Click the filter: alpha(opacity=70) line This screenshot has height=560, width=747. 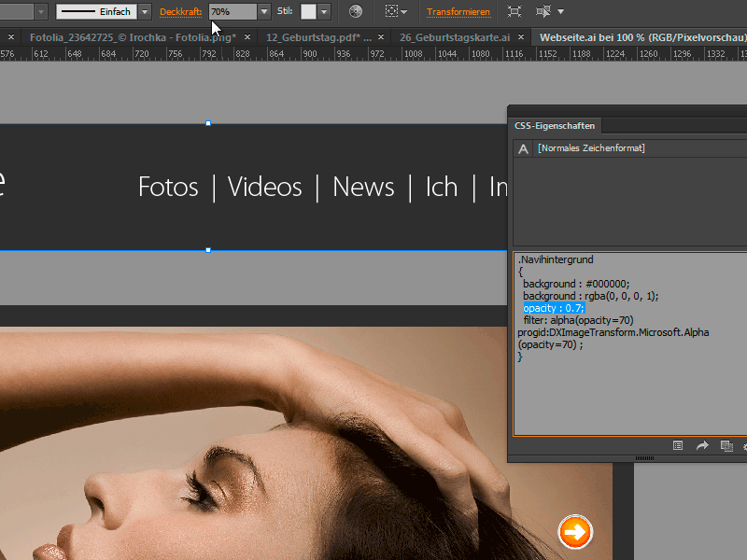coord(578,320)
